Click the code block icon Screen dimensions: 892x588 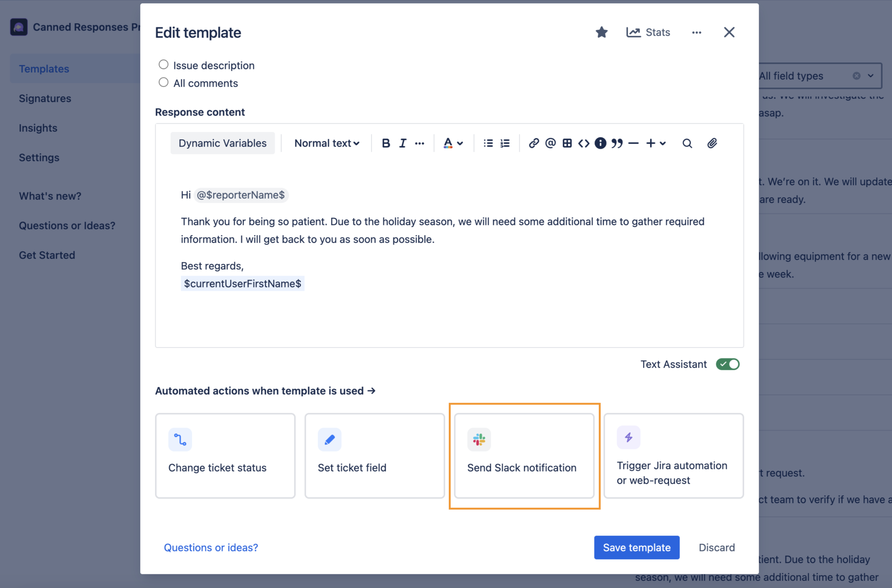pyautogui.click(x=583, y=142)
